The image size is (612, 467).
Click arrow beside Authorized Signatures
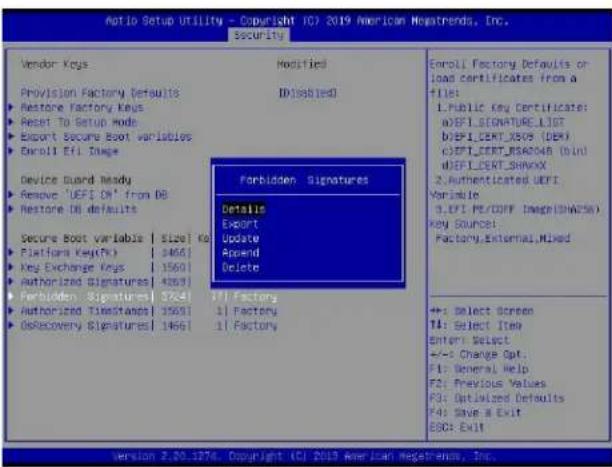(11, 282)
